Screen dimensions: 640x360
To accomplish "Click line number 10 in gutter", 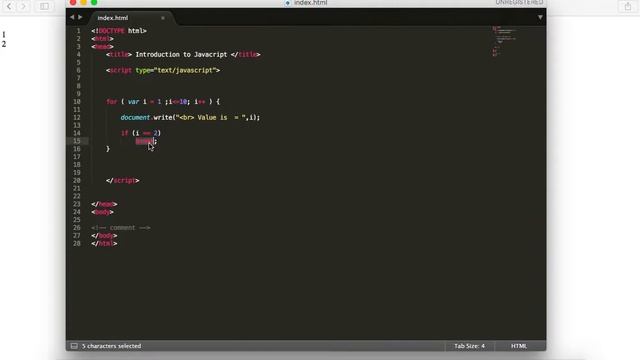I will tap(77, 102).
